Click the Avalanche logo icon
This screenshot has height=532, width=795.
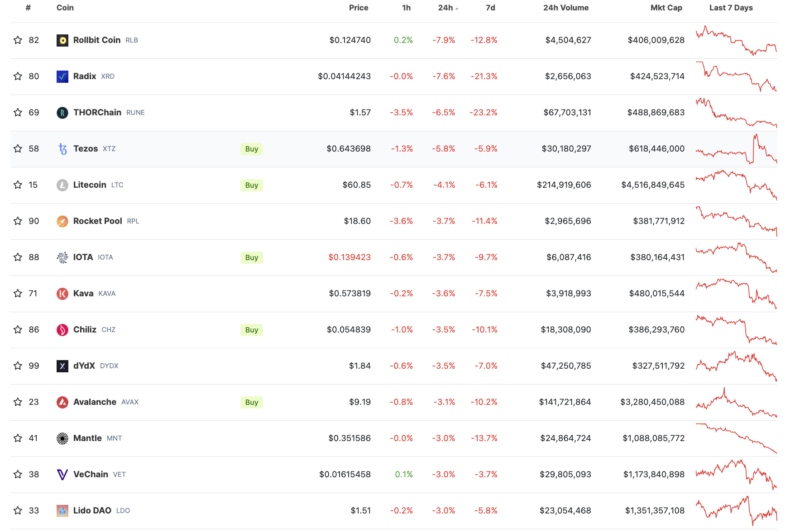[x=62, y=402]
